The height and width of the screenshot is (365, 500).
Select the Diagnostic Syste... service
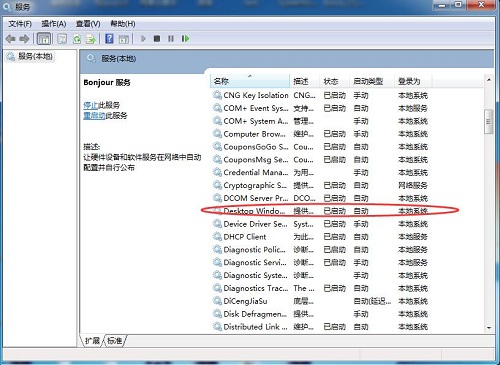(320, 275)
